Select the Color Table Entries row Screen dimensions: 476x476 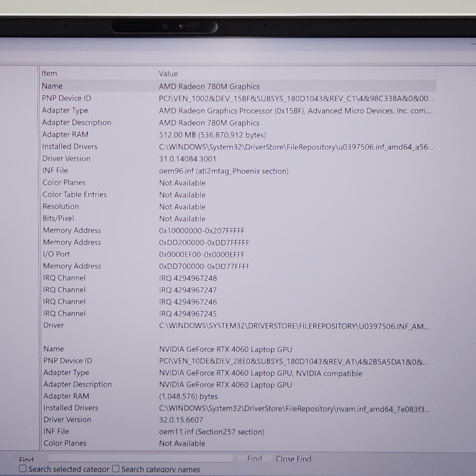[182, 195]
